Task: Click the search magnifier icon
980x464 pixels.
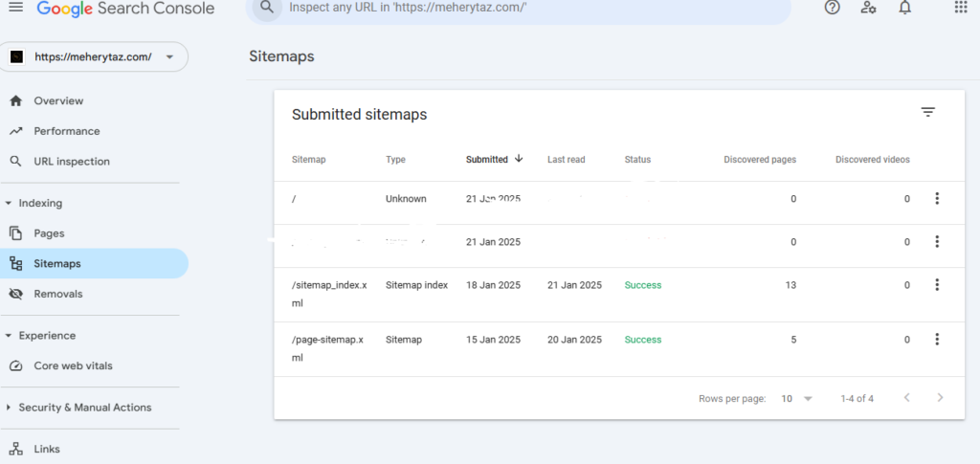Action: 268,8
